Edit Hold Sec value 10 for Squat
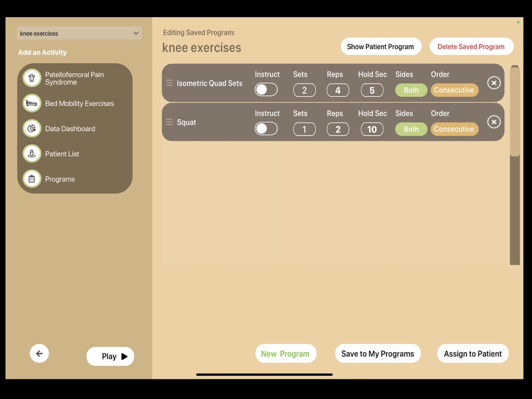Screen dimensions: 532x399 pyautogui.click(x=372, y=129)
